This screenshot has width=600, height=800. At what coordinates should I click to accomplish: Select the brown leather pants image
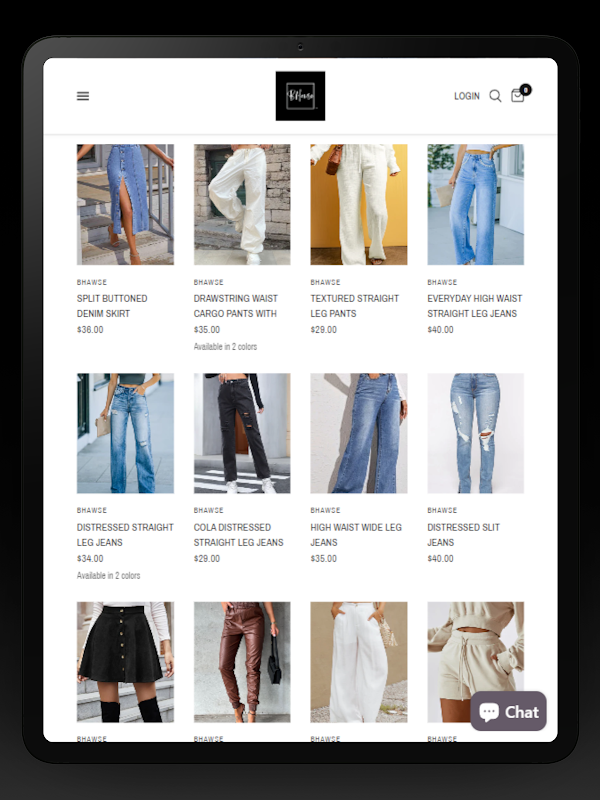(x=242, y=662)
